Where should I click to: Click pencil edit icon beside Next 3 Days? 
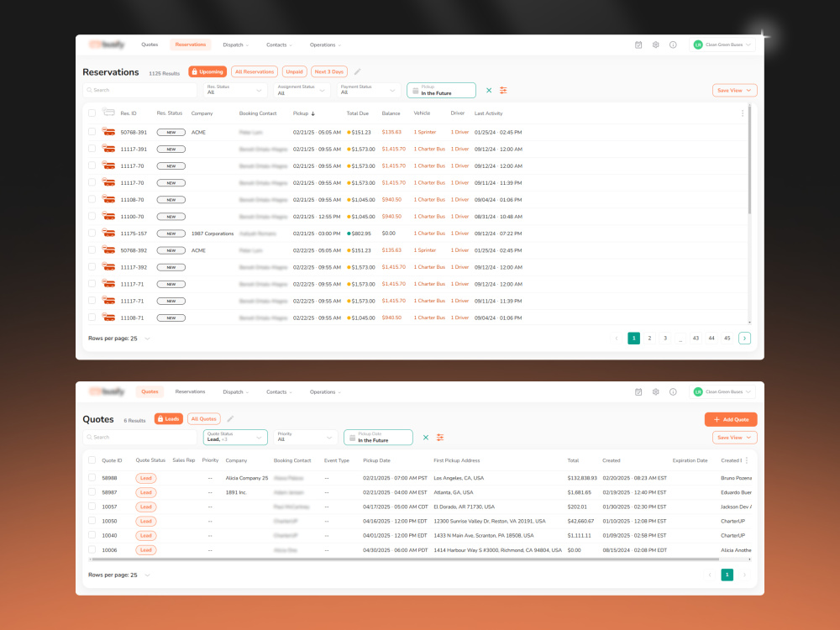[357, 71]
